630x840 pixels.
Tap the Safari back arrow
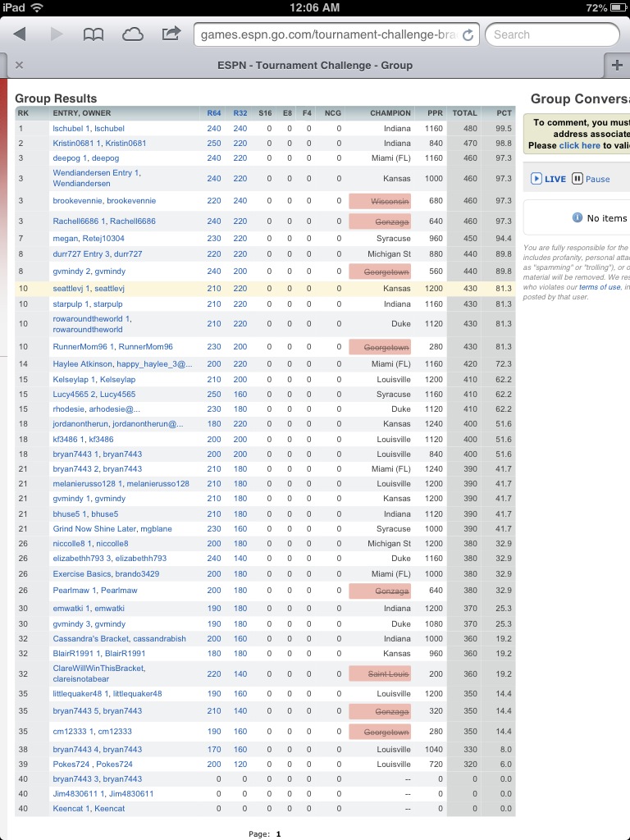20,34
